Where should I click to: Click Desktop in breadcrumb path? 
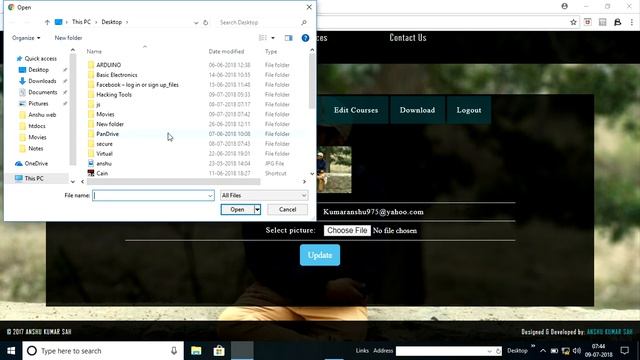(x=111, y=22)
